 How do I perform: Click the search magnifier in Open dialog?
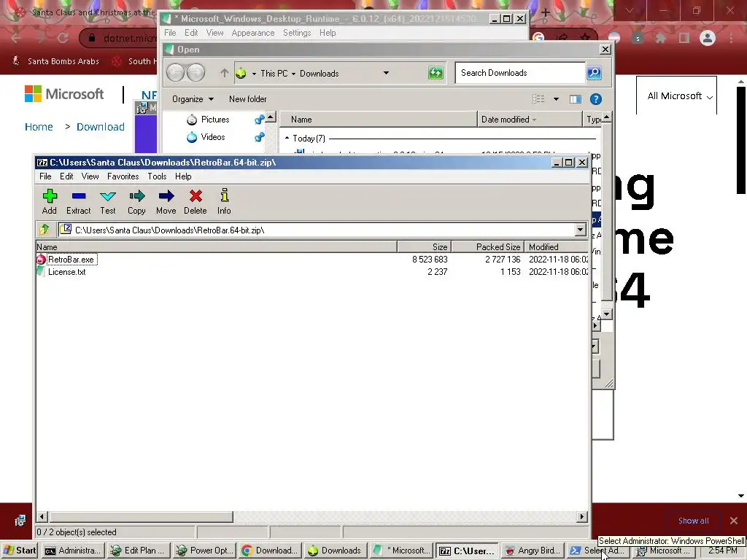(594, 73)
